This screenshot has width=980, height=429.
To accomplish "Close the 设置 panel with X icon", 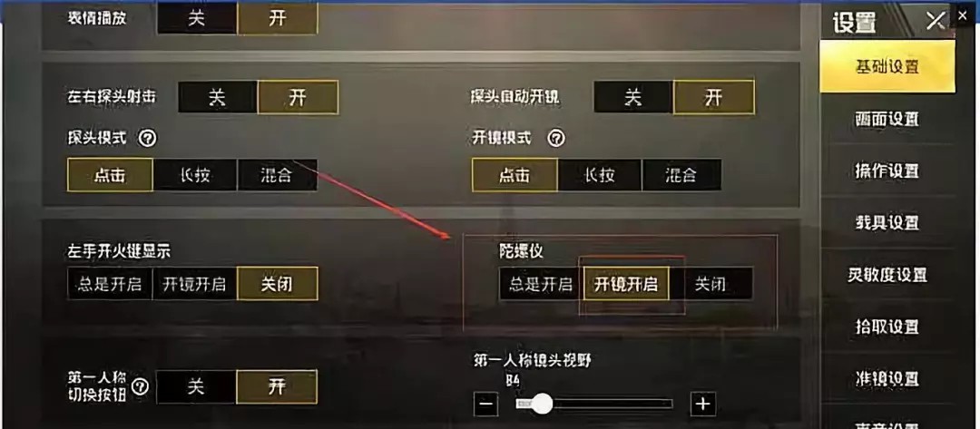I will (x=935, y=21).
